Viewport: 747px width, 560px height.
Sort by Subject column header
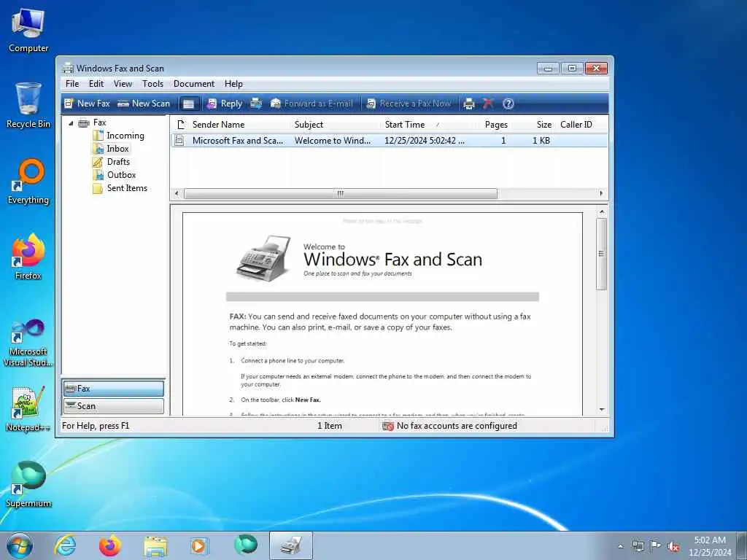click(336, 125)
